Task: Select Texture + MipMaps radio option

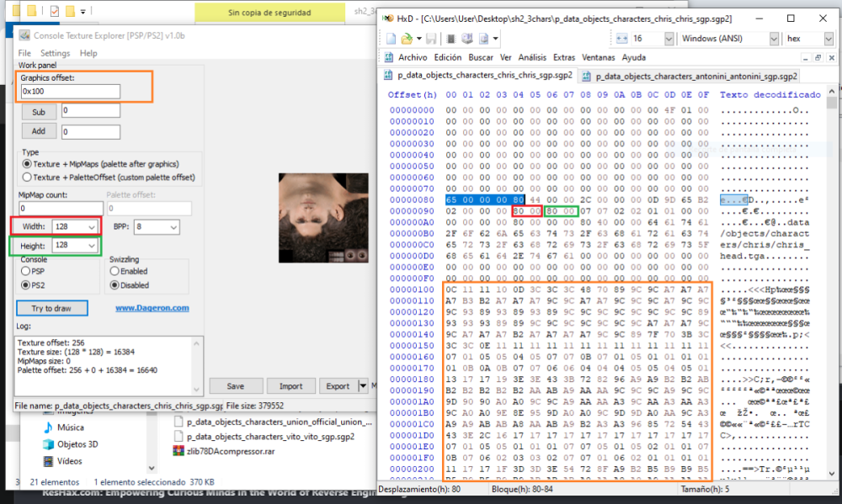Action: (28, 164)
